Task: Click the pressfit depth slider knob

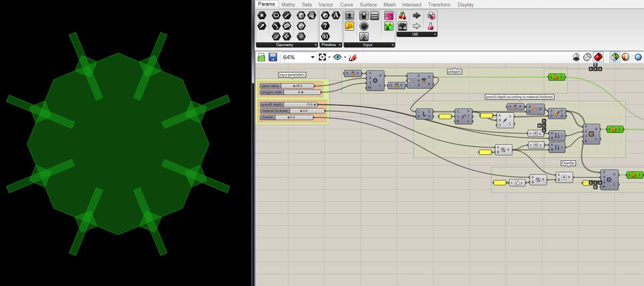Action: point(315,104)
